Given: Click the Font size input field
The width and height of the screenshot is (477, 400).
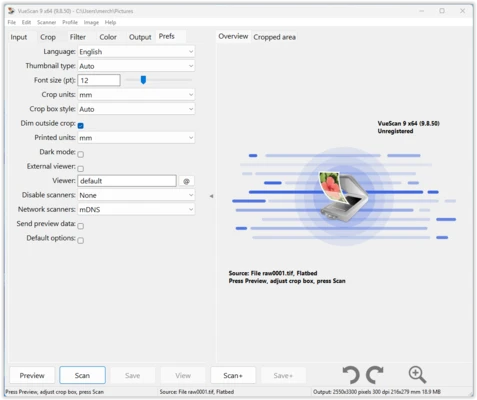Looking at the screenshot, I should tap(99, 80).
